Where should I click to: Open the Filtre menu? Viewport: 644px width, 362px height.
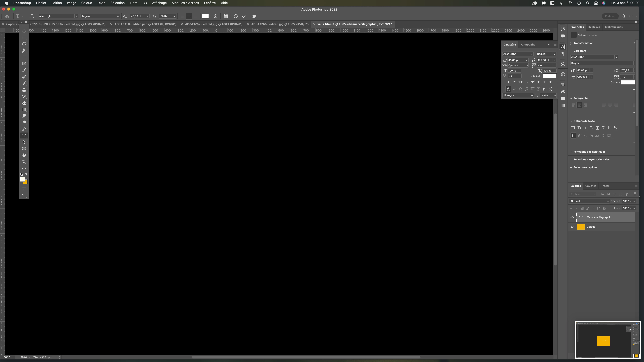click(133, 3)
